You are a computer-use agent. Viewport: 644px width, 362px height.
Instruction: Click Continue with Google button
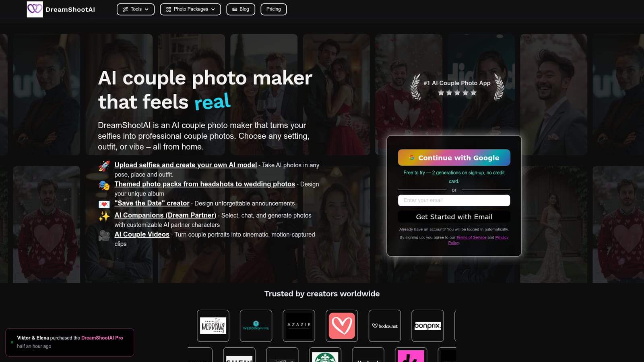[x=454, y=158]
